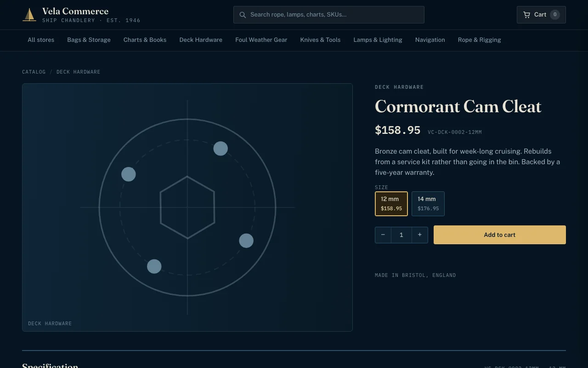Add the cam cleat to cart
This screenshot has height=368, width=588.
[x=500, y=235]
